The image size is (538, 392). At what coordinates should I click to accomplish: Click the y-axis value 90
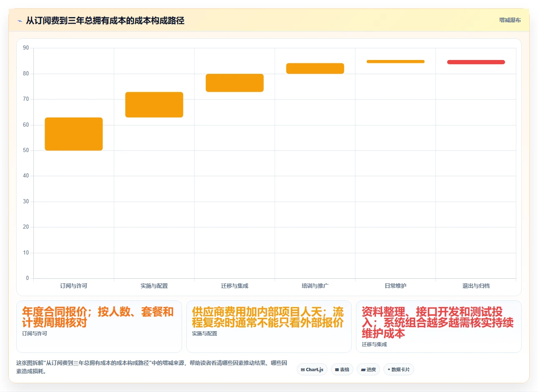26,48
